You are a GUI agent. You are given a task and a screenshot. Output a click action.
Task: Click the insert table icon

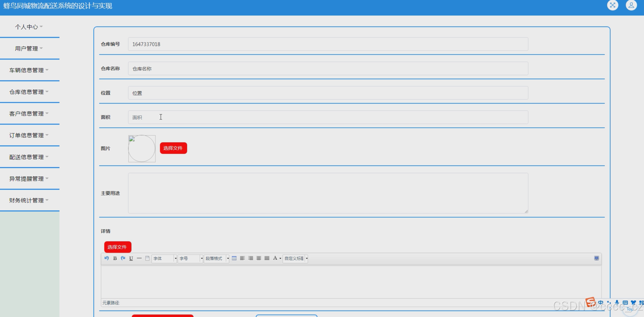234,258
